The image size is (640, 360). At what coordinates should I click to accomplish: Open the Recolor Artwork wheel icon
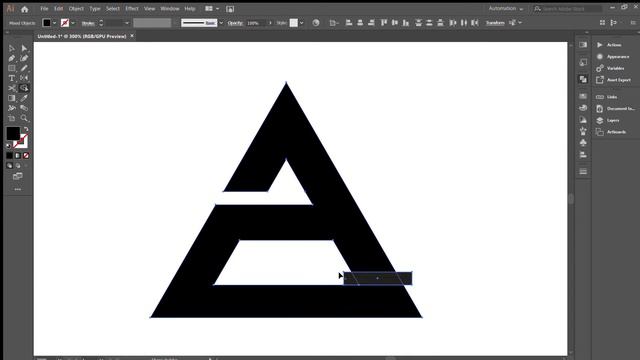316,23
